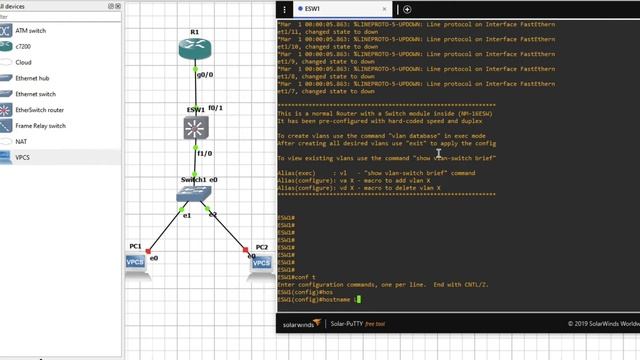Click the device filter input field

click(60, 17)
